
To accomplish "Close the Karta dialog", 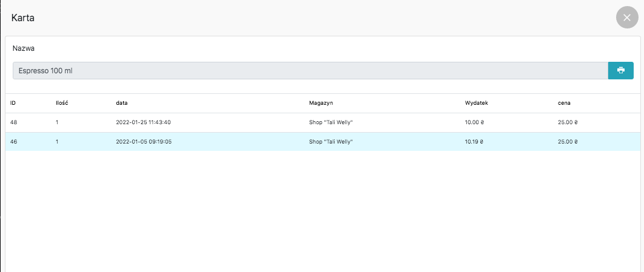I will 627,18.
